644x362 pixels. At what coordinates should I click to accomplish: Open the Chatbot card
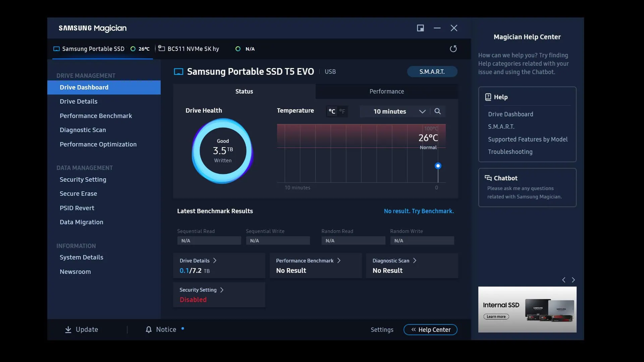(527, 187)
